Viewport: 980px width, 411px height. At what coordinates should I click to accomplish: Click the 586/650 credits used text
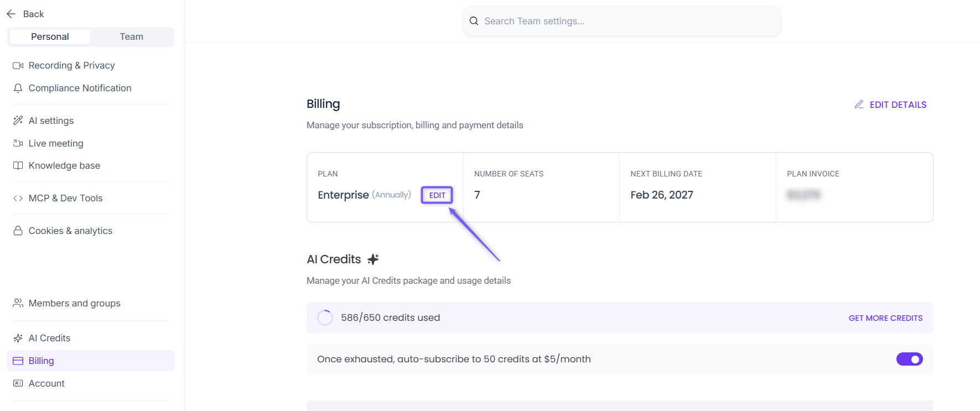(391, 318)
